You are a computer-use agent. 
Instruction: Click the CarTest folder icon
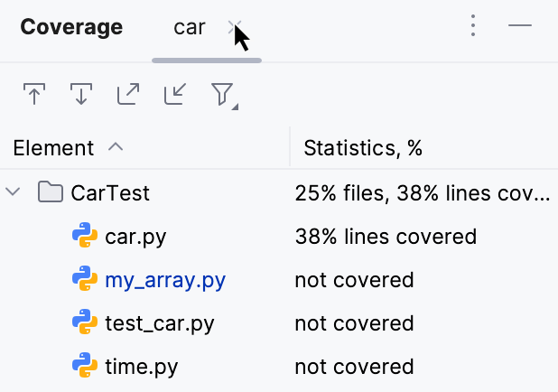[x=50, y=192]
